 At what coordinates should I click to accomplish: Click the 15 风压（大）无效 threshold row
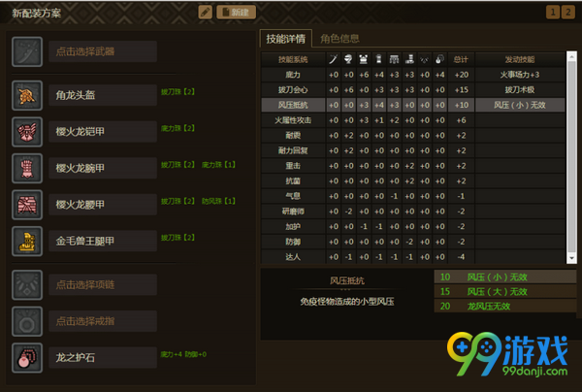tap(504, 291)
